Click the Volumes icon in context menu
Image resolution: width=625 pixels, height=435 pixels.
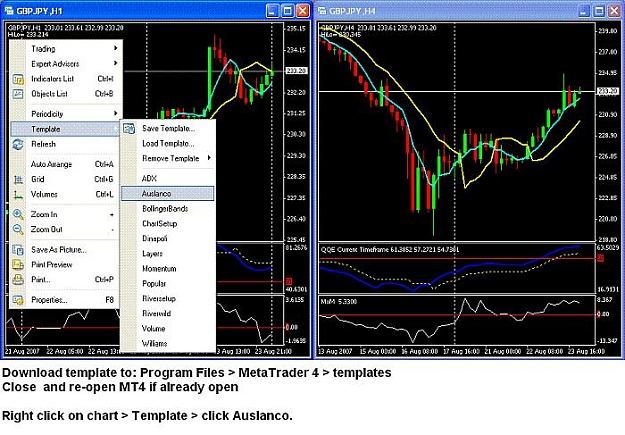18,195
